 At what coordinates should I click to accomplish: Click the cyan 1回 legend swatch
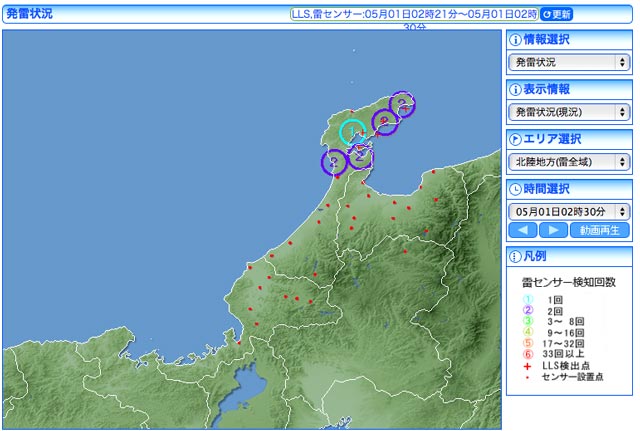[527, 299]
